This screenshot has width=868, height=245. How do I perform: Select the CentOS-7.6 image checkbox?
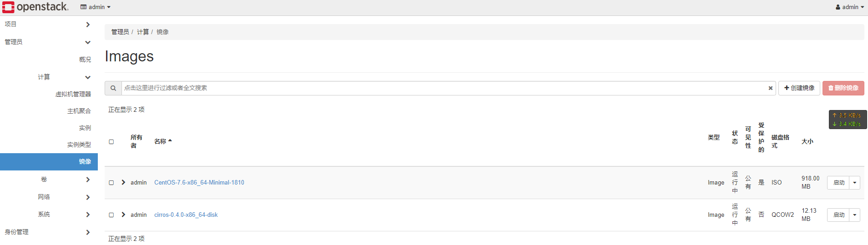click(111, 183)
